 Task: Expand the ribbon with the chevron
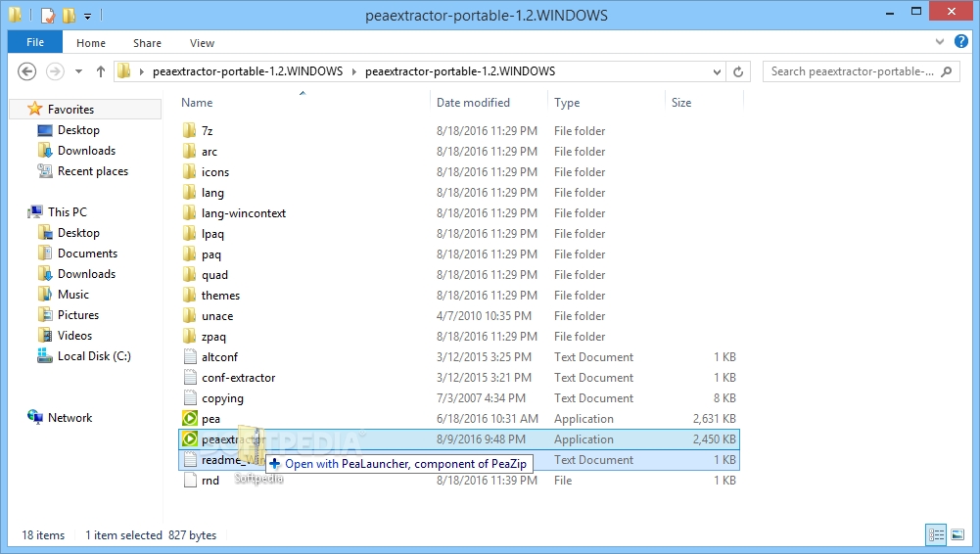click(x=940, y=42)
